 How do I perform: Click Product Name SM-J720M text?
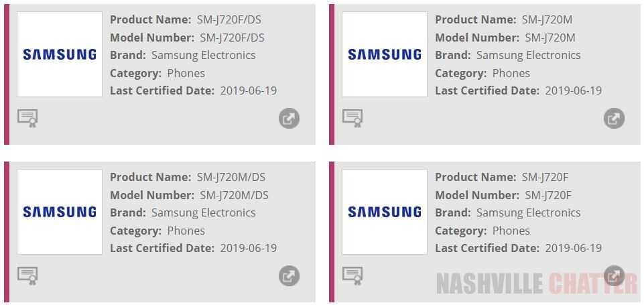(547, 19)
